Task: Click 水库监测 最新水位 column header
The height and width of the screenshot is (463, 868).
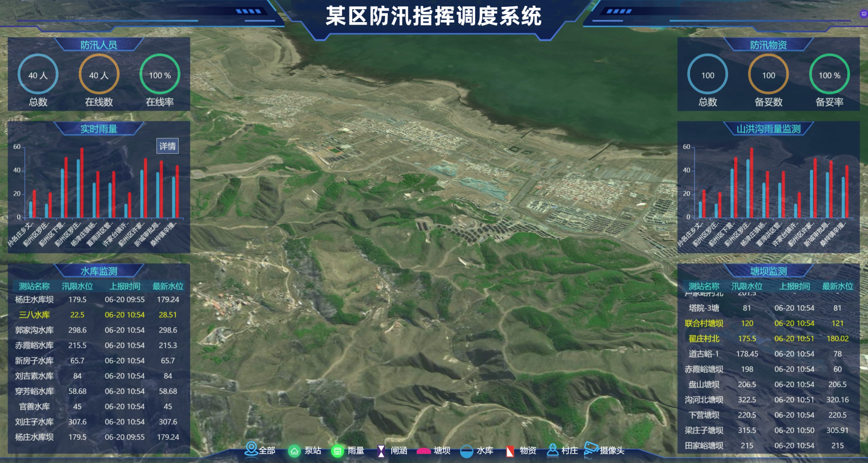Action: click(x=168, y=286)
